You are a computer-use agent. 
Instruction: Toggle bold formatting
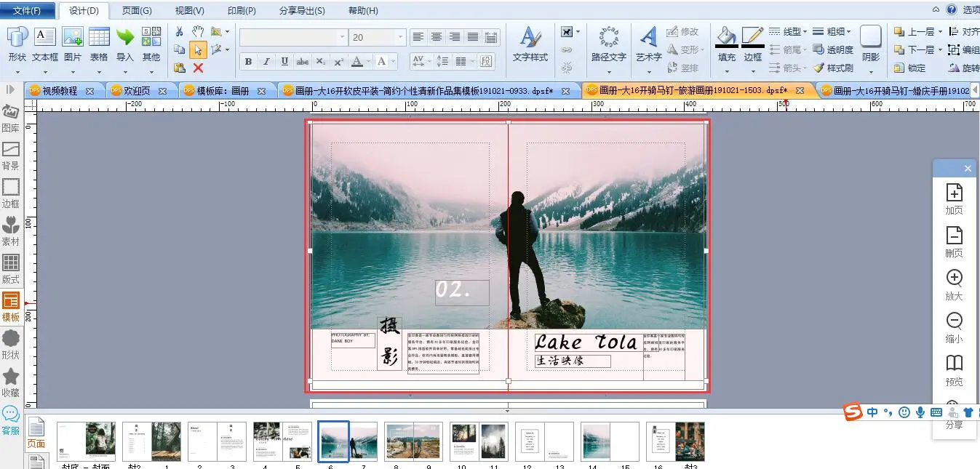coord(248,62)
